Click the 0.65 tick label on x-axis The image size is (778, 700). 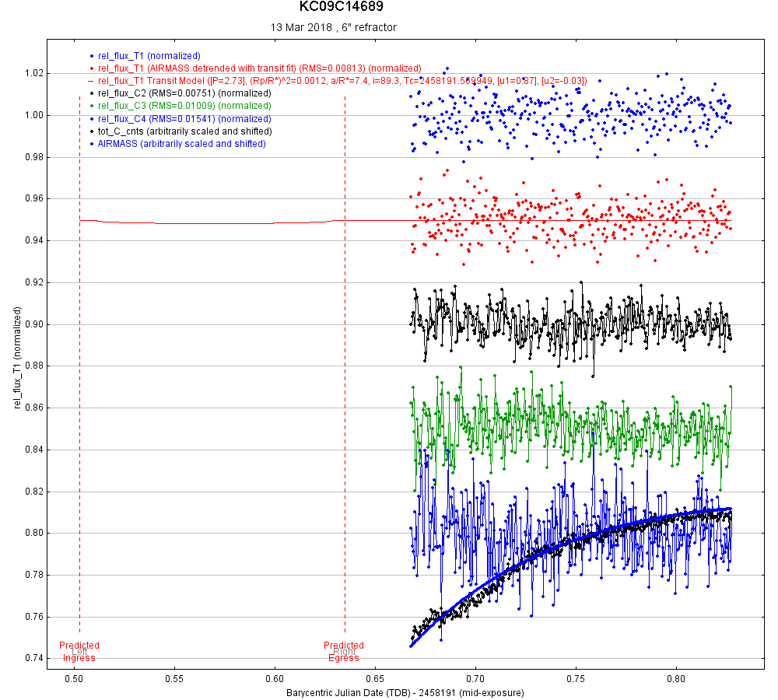pyautogui.click(x=375, y=677)
